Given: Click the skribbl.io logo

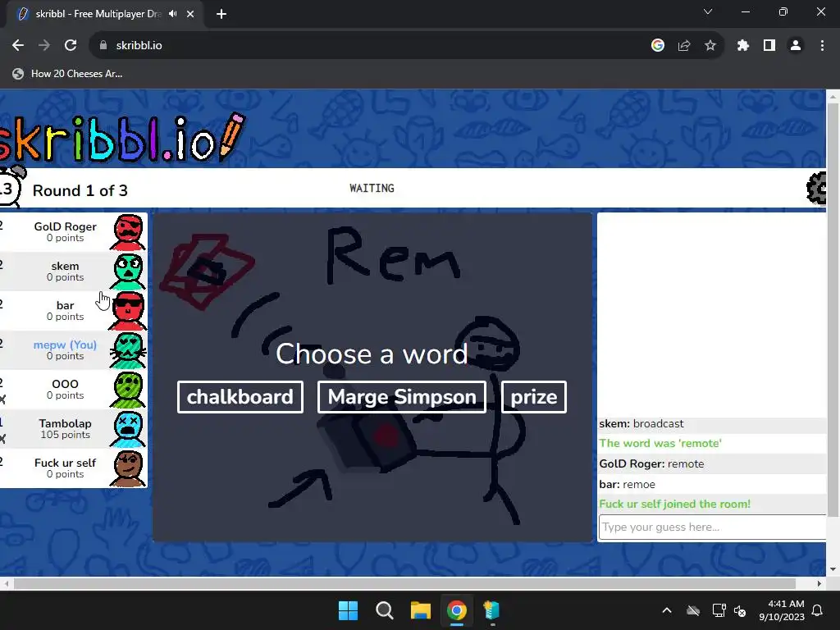Looking at the screenshot, I should point(122,138).
